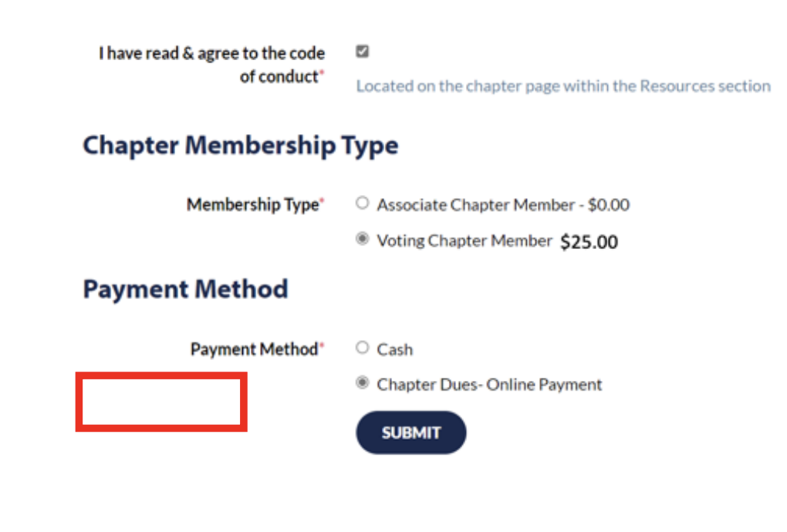Viewport: 787px width, 532px height.
Task: Click the 'Membership Type' field label
Action: [252, 205]
